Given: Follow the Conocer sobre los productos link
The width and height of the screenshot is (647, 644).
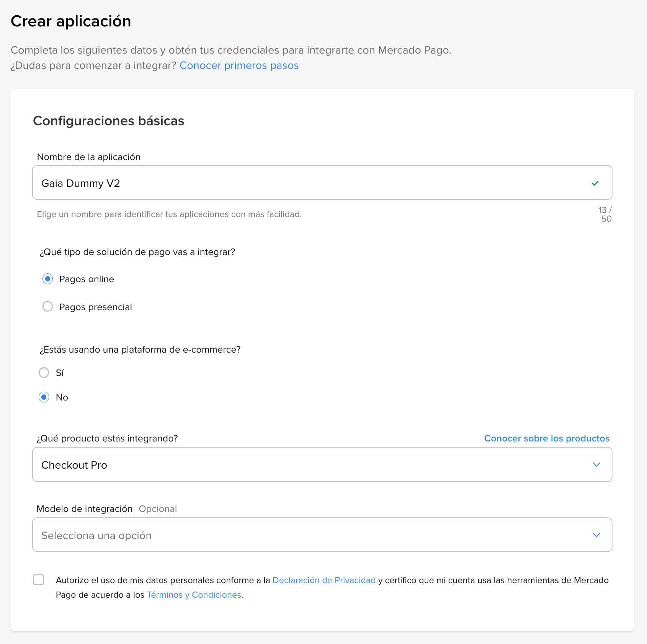Looking at the screenshot, I should click(x=546, y=438).
